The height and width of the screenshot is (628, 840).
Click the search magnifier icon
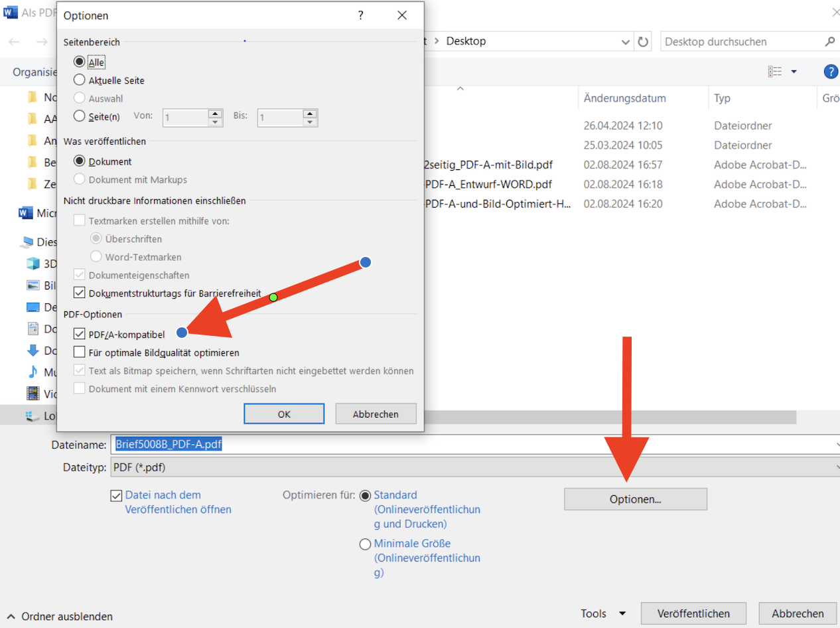829,42
